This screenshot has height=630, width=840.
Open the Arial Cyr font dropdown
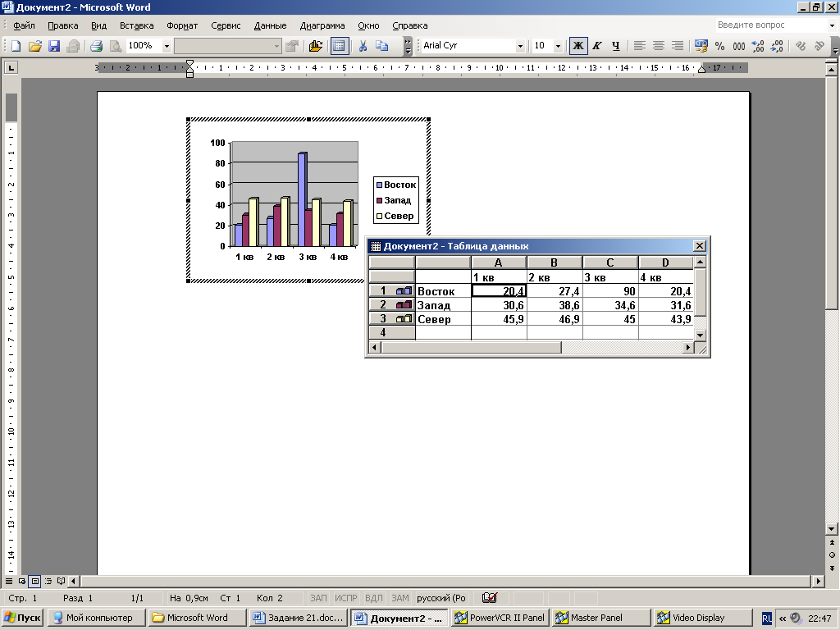(x=519, y=46)
